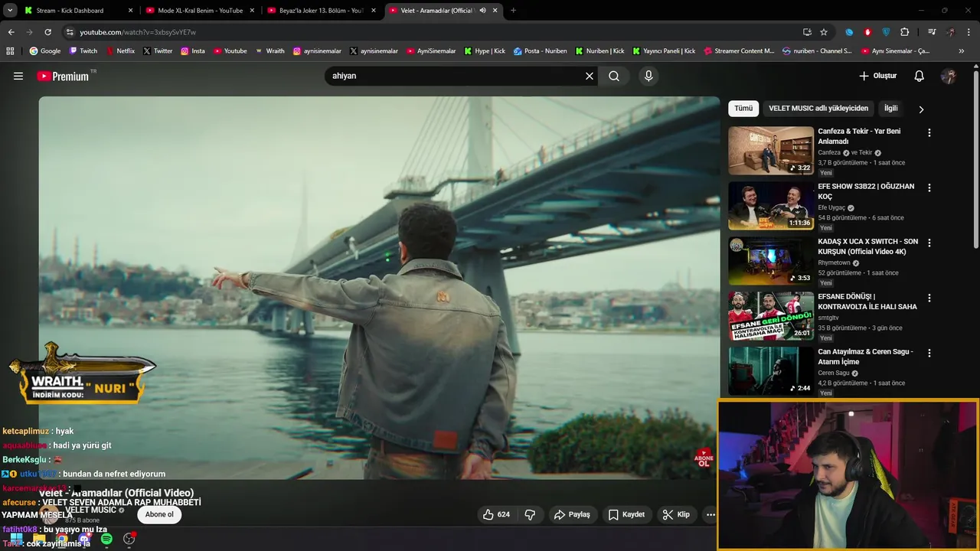Open Insta bookmark
This screenshot has height=551, width=980.
192,51
